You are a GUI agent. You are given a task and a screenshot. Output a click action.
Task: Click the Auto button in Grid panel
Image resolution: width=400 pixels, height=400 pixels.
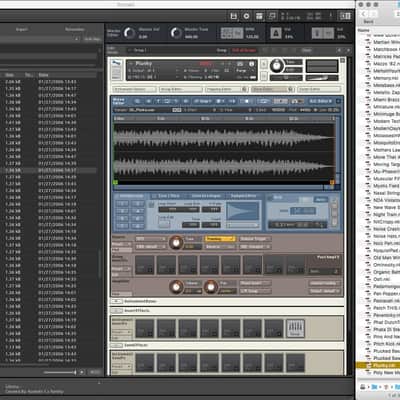click(321, 199)
